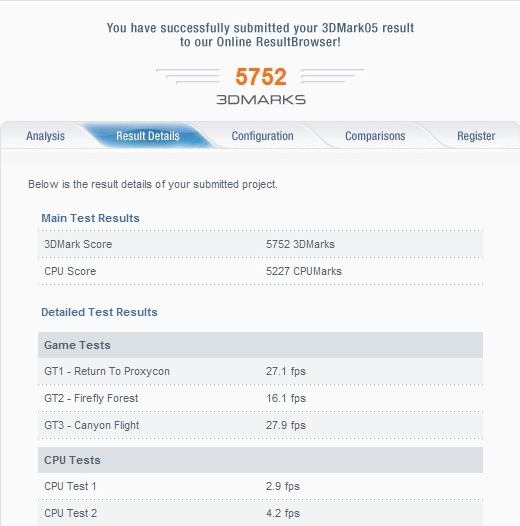
Task: Click the 5227 CPUMarks value
Action: [304, 271]
